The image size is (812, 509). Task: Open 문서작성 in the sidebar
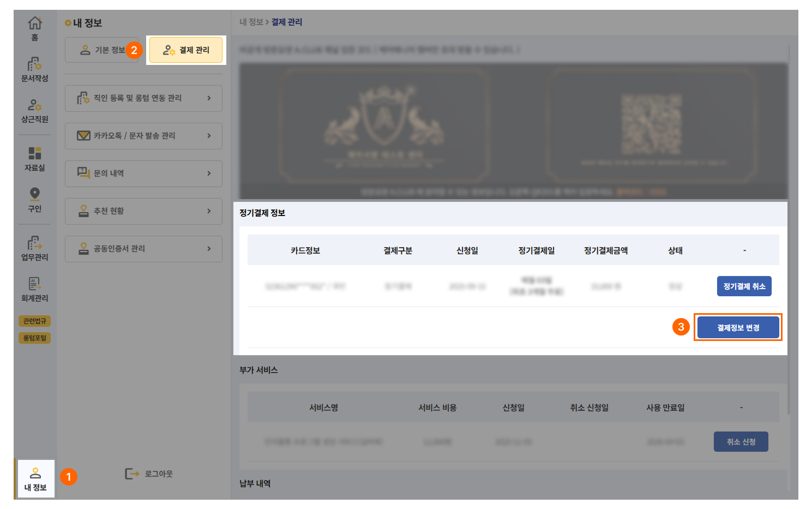pyautogui.click(x=34, y=65)
